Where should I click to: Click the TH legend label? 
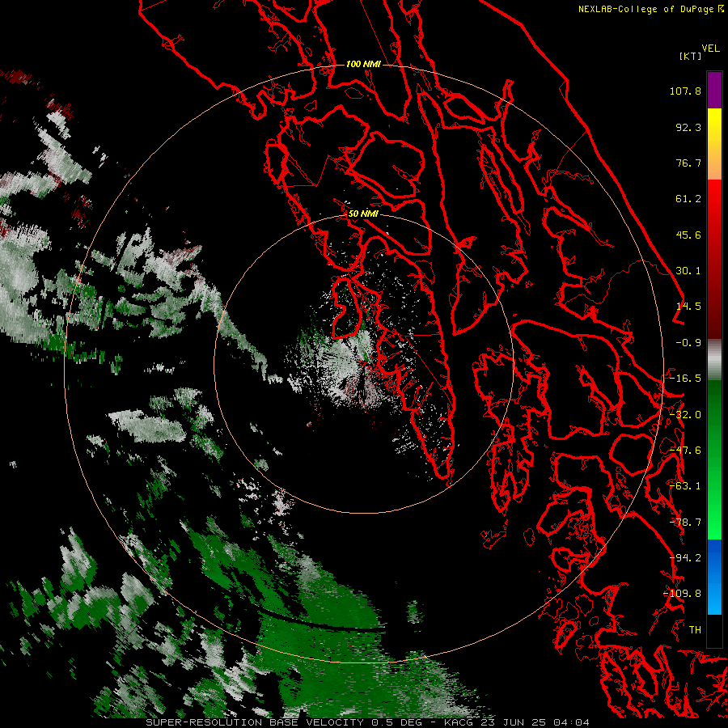pos(695,630)
